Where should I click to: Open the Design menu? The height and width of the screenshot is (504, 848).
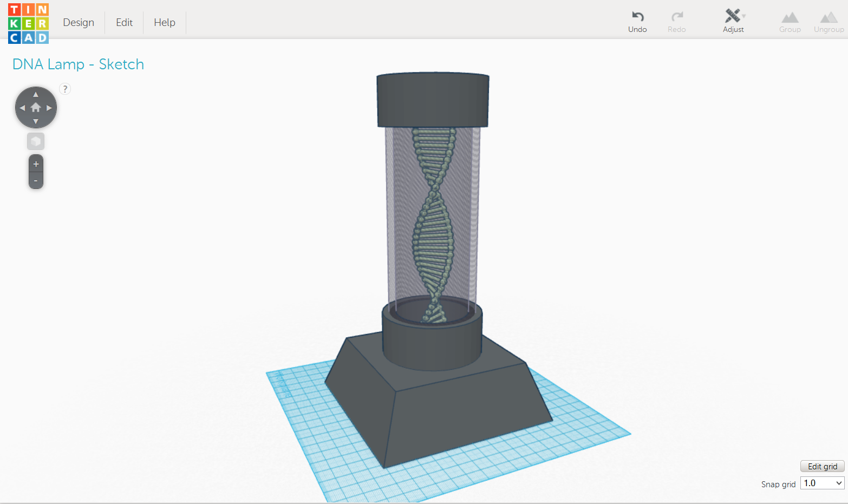(78, 22)
